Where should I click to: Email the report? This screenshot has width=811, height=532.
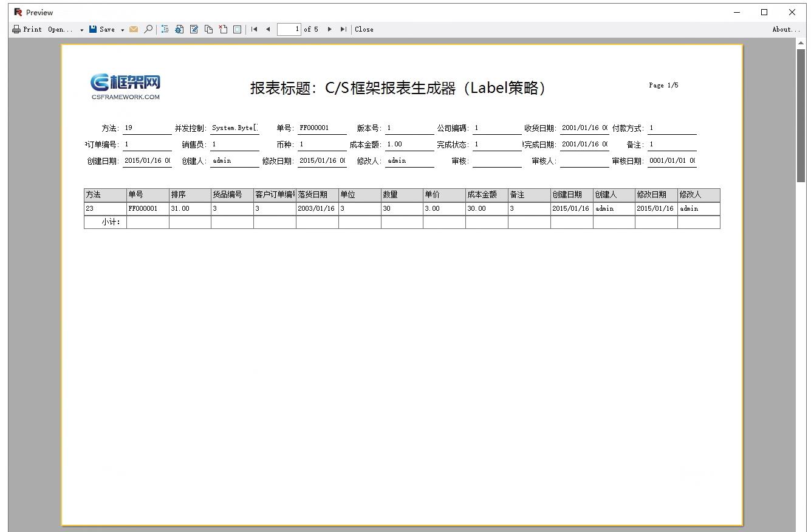[x=134, y=29]
